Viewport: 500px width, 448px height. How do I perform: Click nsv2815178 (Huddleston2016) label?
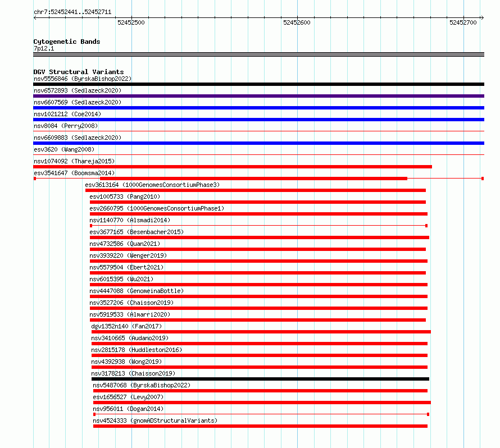coord(137,350)
